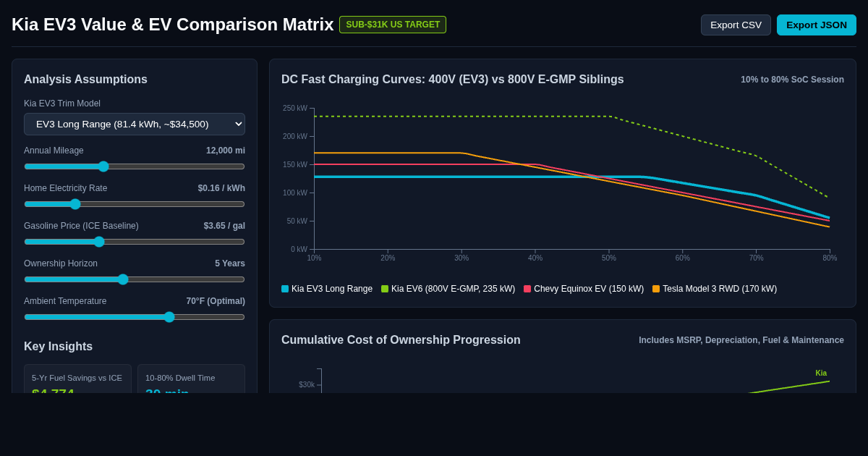Click the $0.16 / kWh rate value
The height and width of the screenshot is (456, 868).
click(221, 188)
